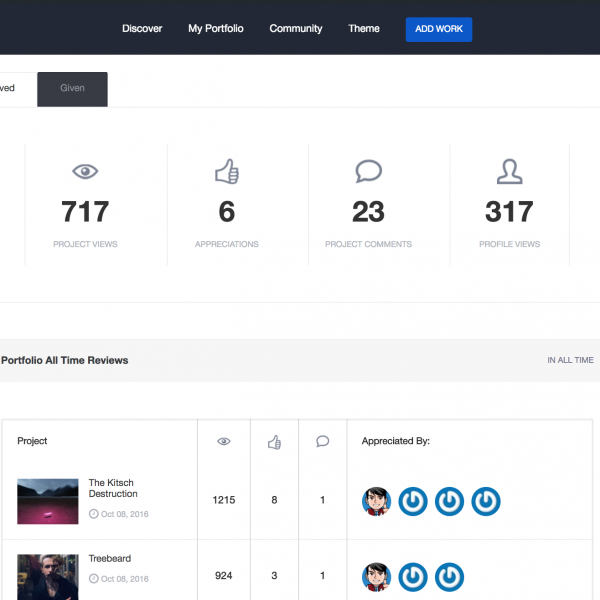Image resolution: width=600 pixels, height=600 pixels.
Task: Click the eye icon above 717 project views
Action: (85, 171)
